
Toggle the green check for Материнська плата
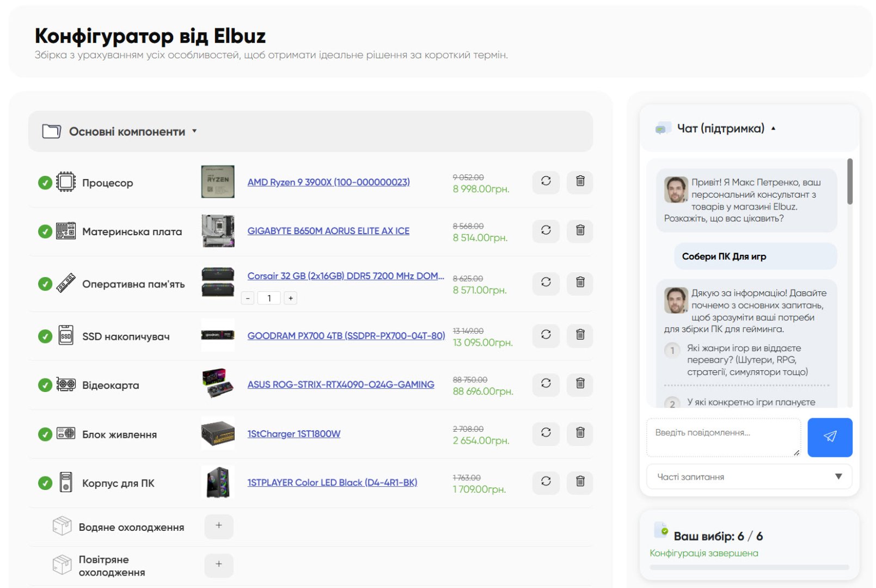(45, 231)
